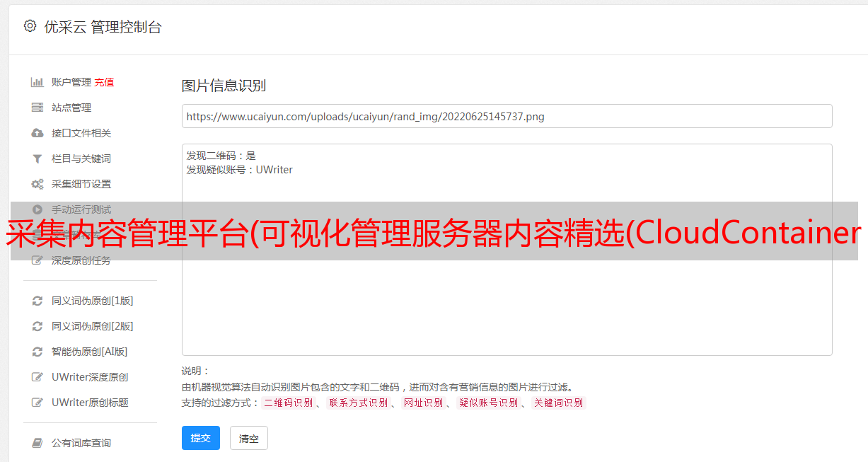Click the 栏目与关键词 filter icon
The width and height of the screenshot is (868, 462).
coord(37,158)
